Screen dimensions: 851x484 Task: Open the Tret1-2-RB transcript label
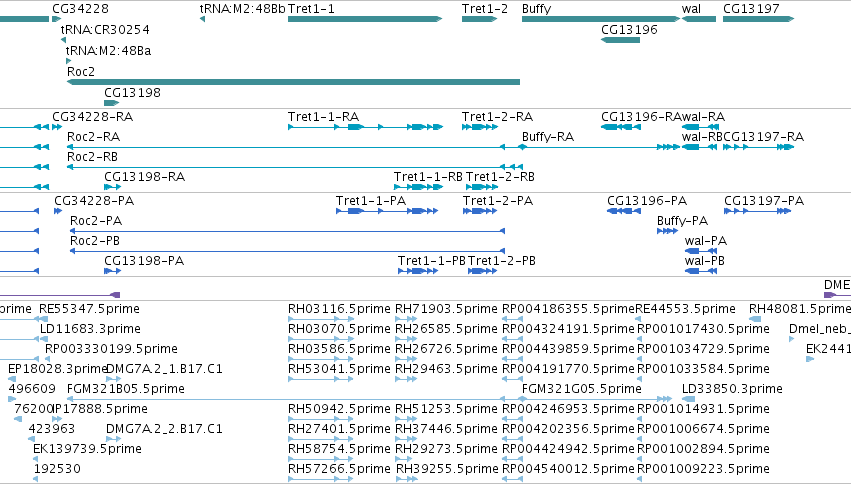pyautogui.click(x=500, y=177)
